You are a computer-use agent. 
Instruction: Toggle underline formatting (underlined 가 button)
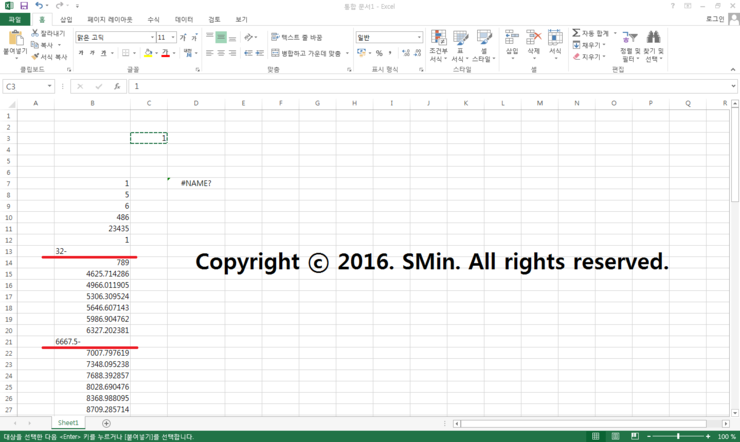(x=103, y=53)
